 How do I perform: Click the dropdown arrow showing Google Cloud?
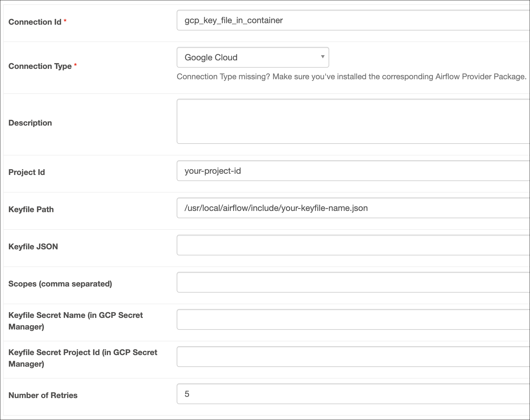(x=323, y=57)
